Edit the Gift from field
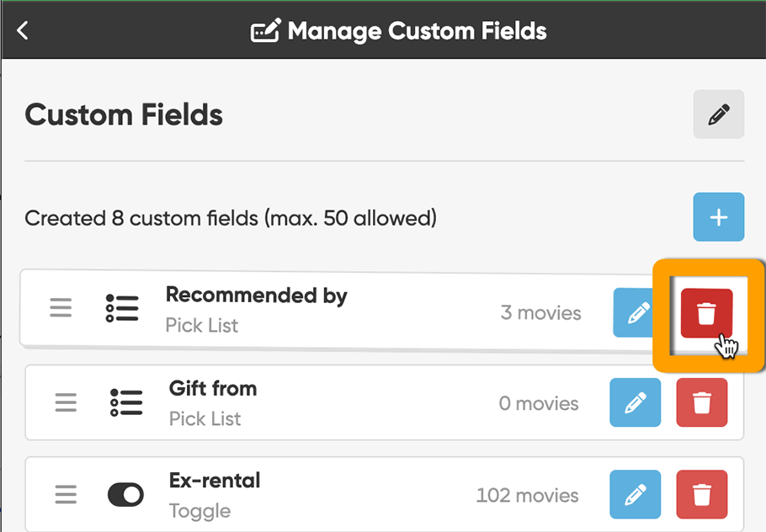This screenshot has height=532, width=766. point(635,403)
